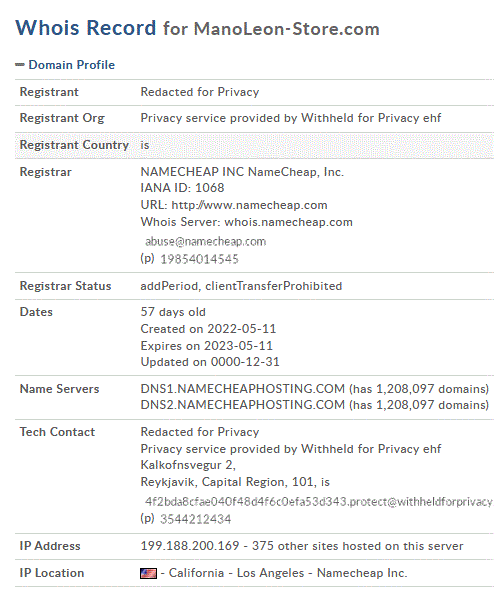Image resolution: width=494 pixels, height=593 pixels.
Task: Select the ManoLeon-Store.com domain name in title
Action: pos(287,29)
